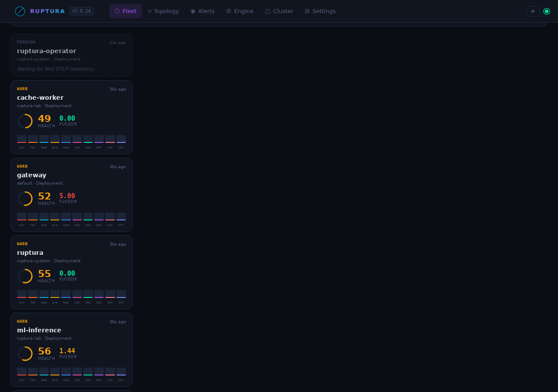Click the health score 56

pos(44,351)
